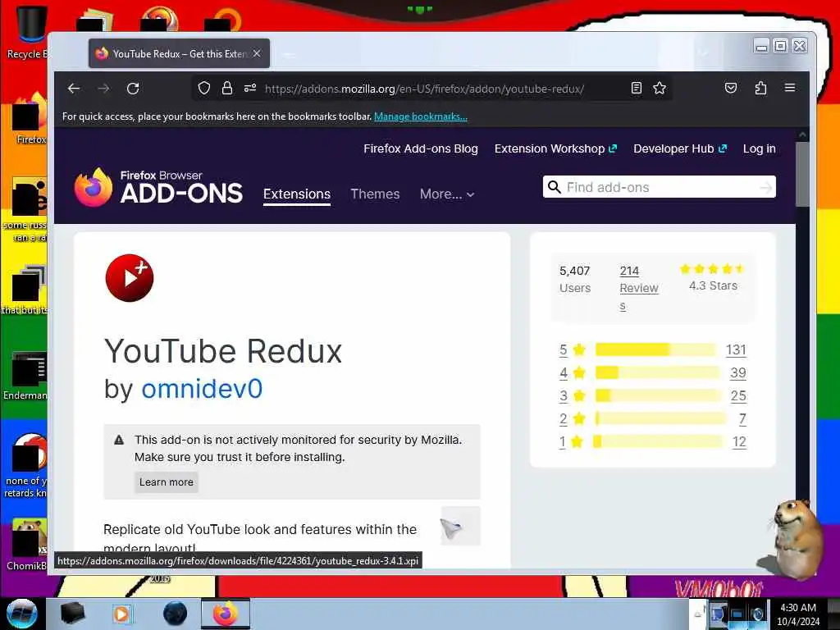Click the paper-plane screenshot thumbnail
Screen dimensions: 840x630
click(461, 526)
